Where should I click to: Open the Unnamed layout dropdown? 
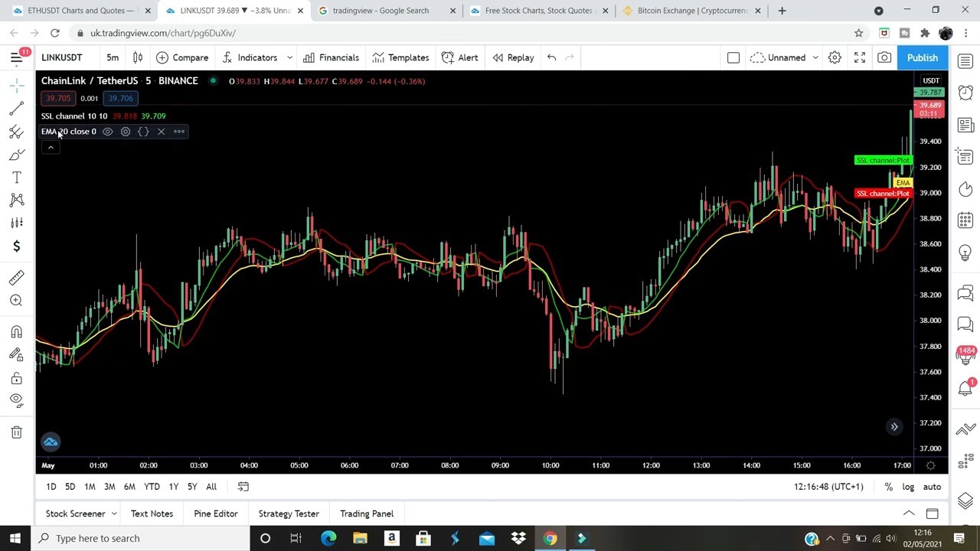coord(785,57)
